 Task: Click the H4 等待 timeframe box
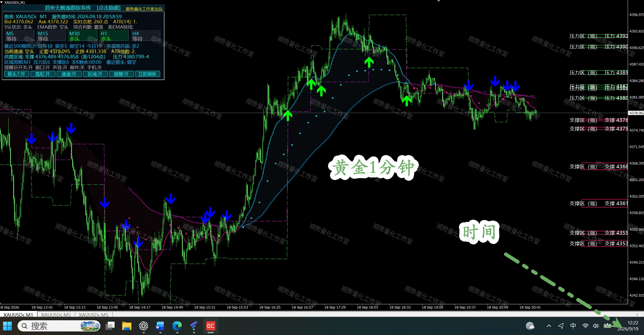point(145,36)
